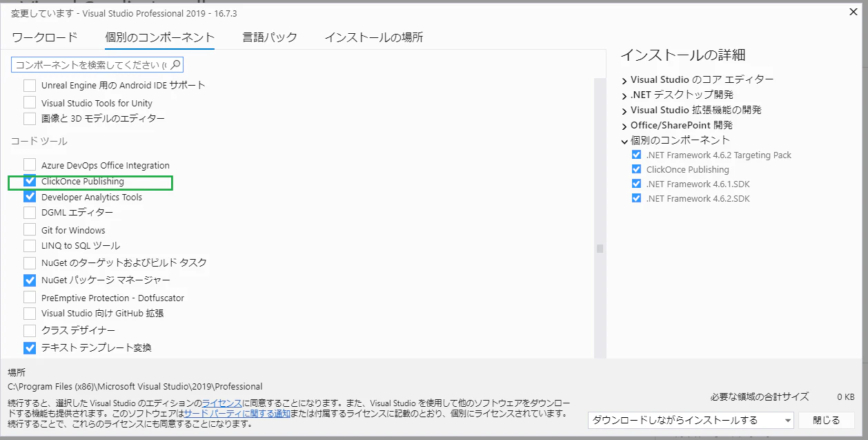
Task: Click the 0 KB total size value
Action: [845, 396]
